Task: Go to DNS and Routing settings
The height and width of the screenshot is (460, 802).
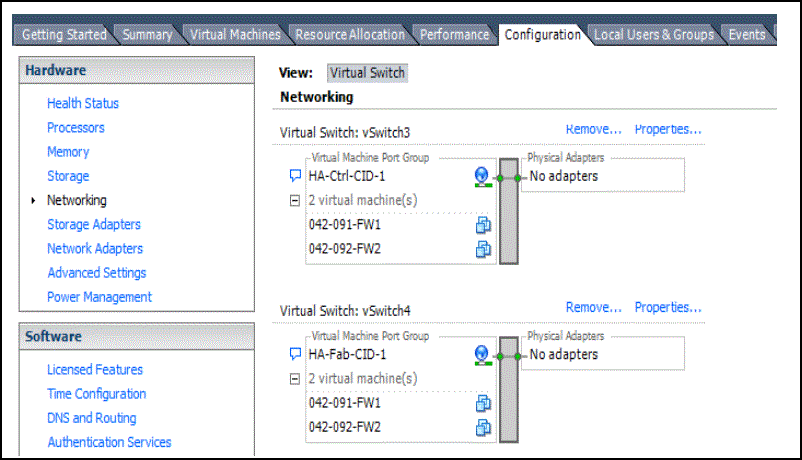Action: point(92,418)
